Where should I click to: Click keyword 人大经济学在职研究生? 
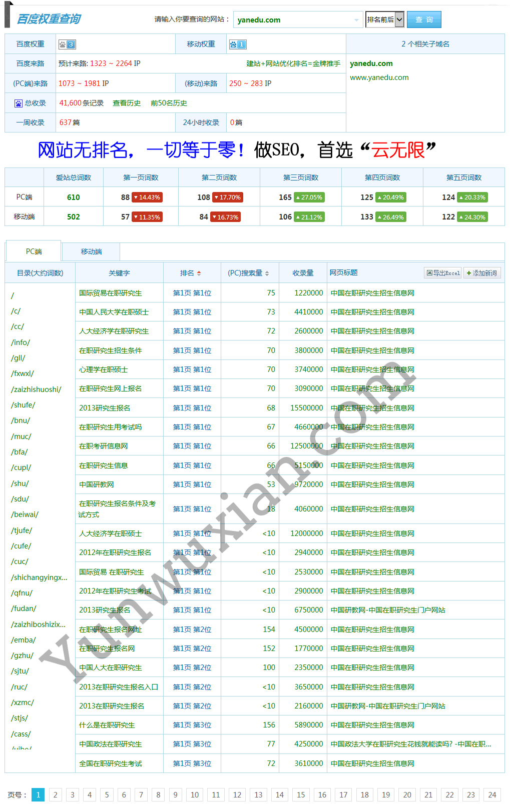[x=114, y=331]
